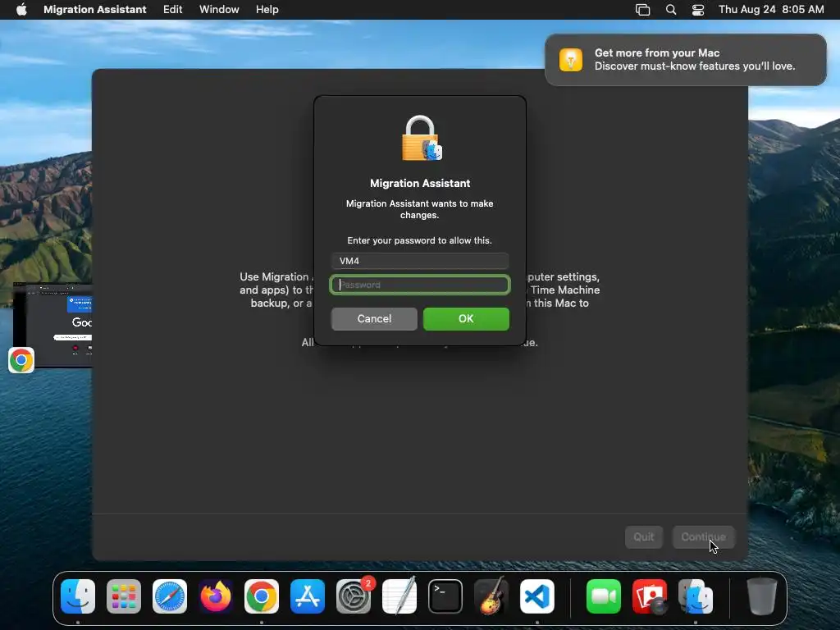Open Launchpad from the Dock
This screenshot has height=630, width=840.
[x=124, y=596]
